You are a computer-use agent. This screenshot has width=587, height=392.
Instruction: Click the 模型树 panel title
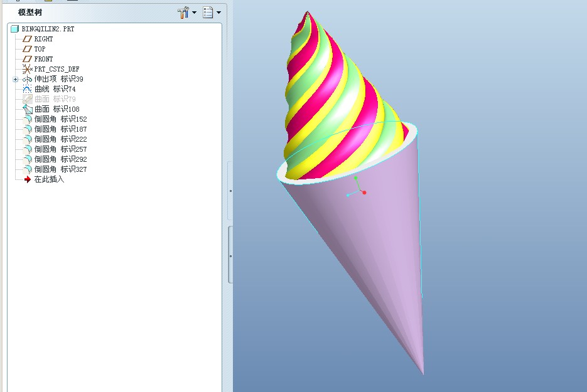click(x=30, y=13)
